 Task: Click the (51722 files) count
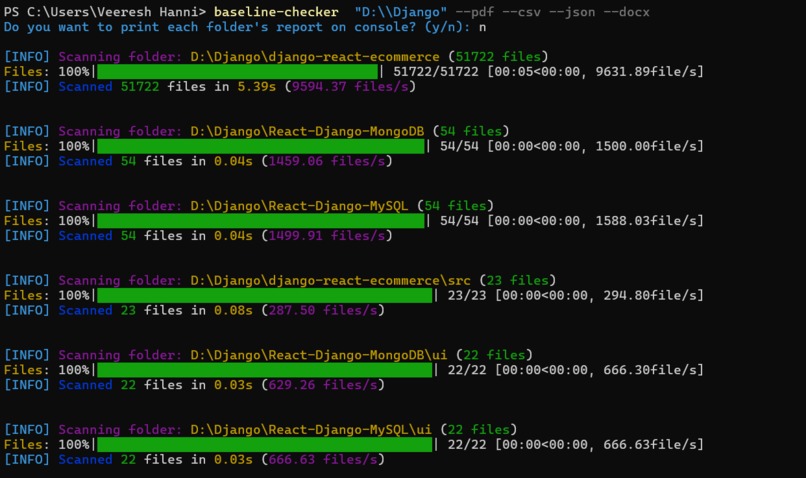pyautogui.click(x=498, y=57)
